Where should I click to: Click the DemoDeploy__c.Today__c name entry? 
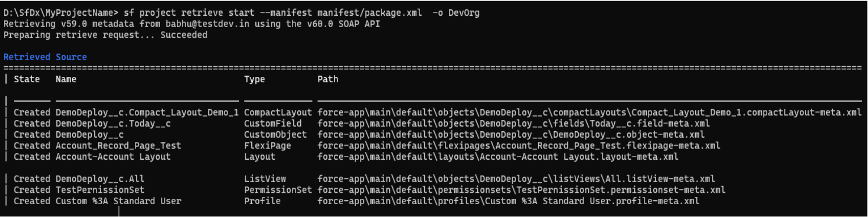pos(113,124)
